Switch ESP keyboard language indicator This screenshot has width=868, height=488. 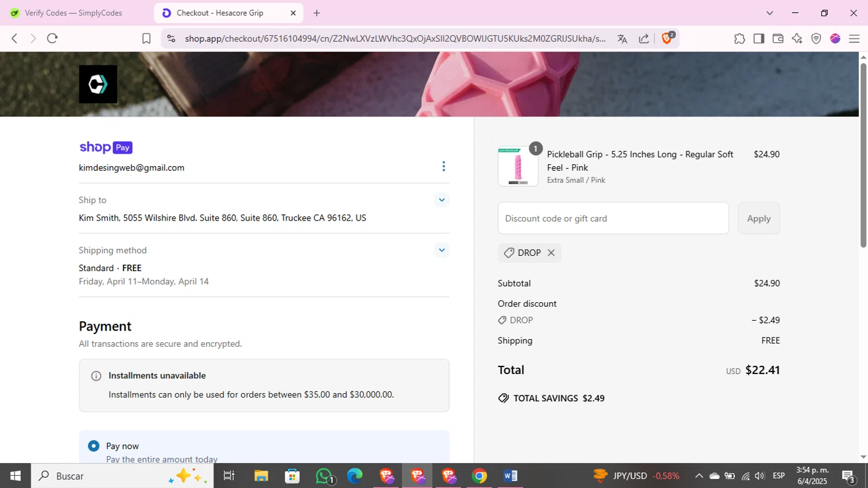(x=779, y=476)
